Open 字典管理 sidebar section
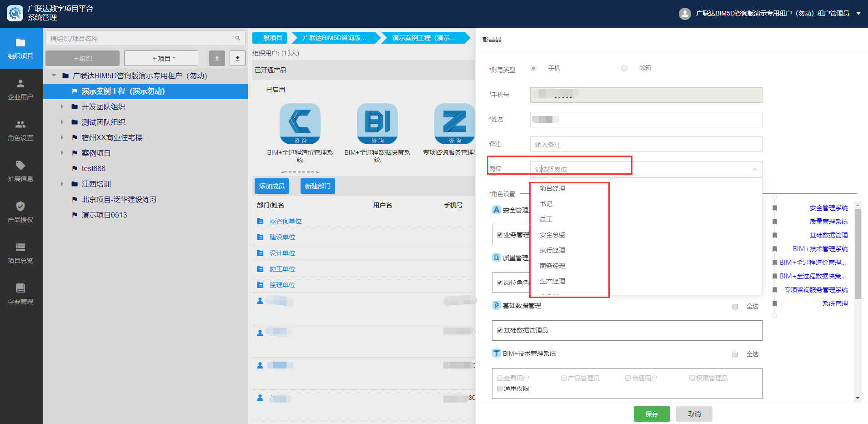 pyautogui.click(x=21, y=294)
